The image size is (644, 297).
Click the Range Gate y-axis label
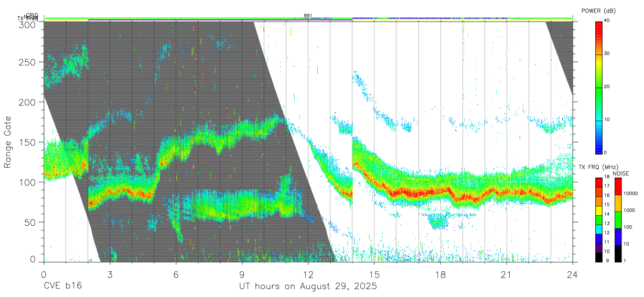[x=8, y=141]
